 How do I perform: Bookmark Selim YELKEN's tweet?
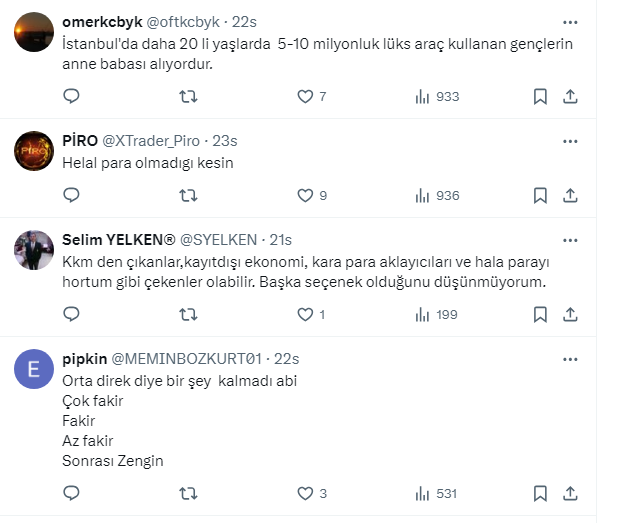540,314
